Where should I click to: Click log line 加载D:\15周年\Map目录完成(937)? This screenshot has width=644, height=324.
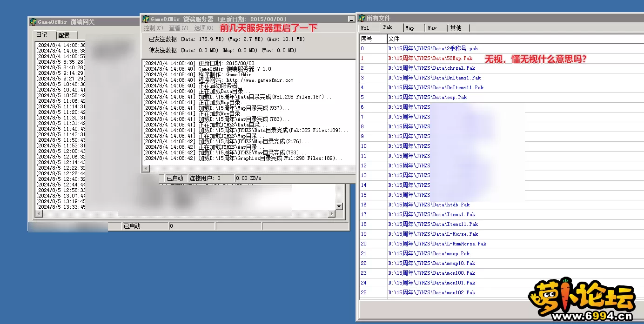(216, 108)
